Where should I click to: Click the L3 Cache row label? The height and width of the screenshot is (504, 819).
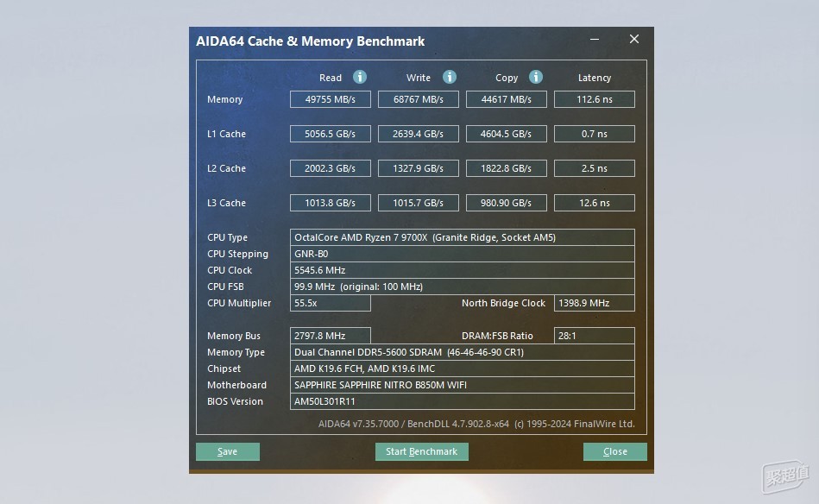click(x=226, y=203)
